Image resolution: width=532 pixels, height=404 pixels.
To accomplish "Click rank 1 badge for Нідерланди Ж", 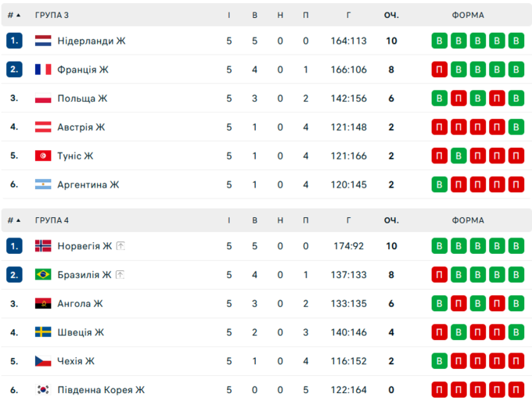I will [14, 41].
